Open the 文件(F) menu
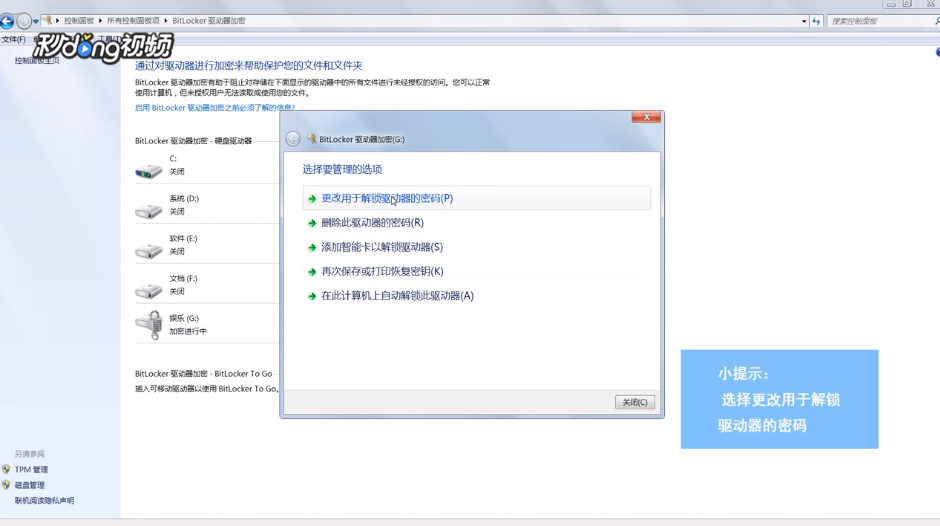This screenshot has width=940, height=526. click(x=13, y=40)
